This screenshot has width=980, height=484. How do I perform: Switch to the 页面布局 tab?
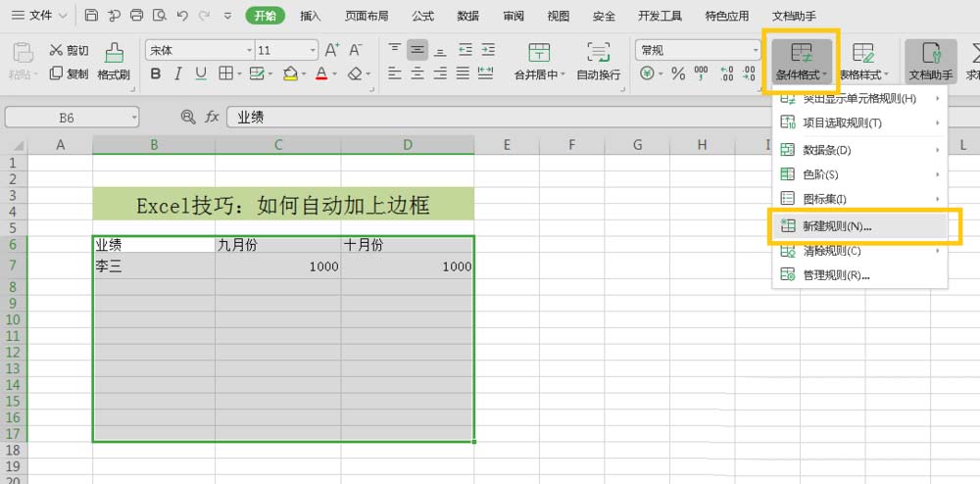click(x=367, y=17)
